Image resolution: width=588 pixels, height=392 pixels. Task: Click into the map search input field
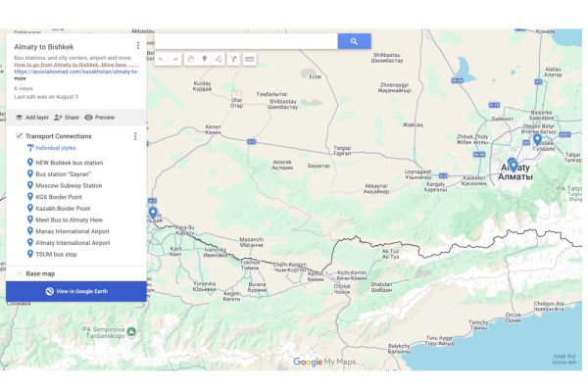tap(246, 41)
